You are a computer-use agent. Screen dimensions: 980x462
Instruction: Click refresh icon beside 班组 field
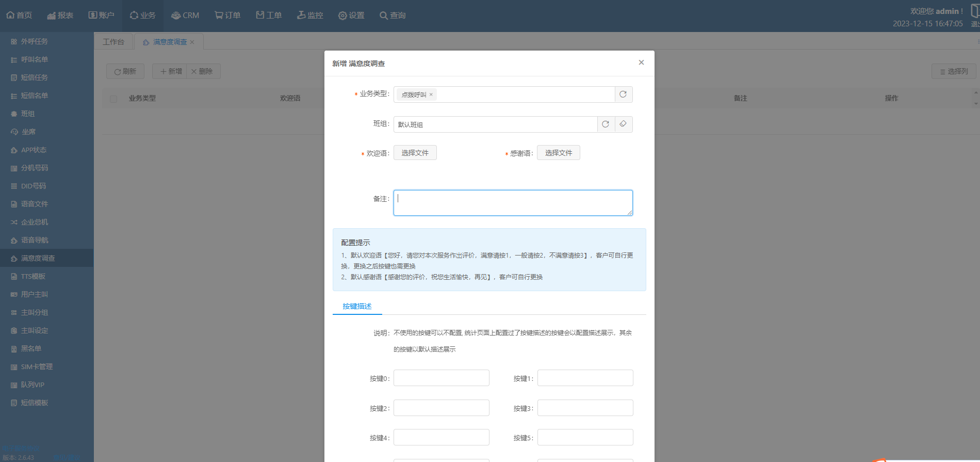point(606,124)
